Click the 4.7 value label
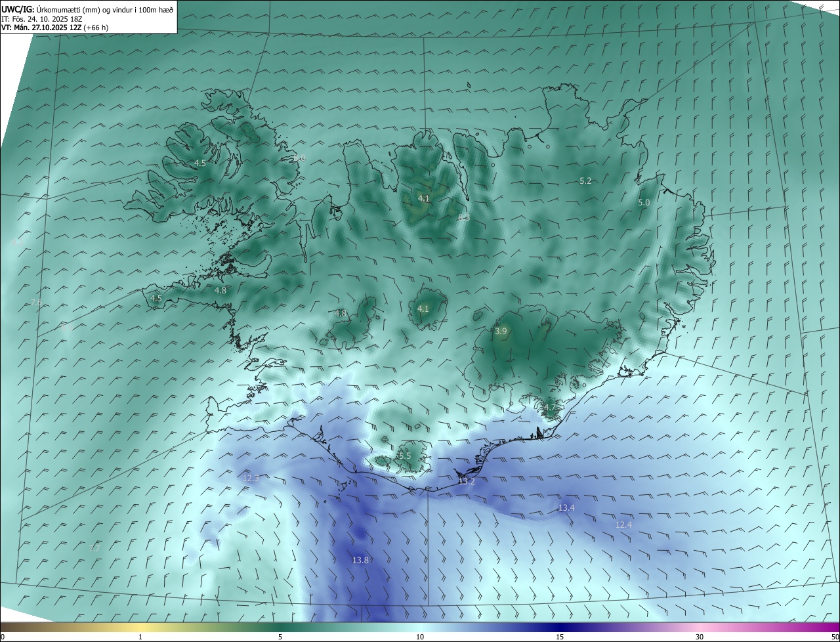Image resolution: width=840 pixels, height=642 pixels. tap(549, 408)
